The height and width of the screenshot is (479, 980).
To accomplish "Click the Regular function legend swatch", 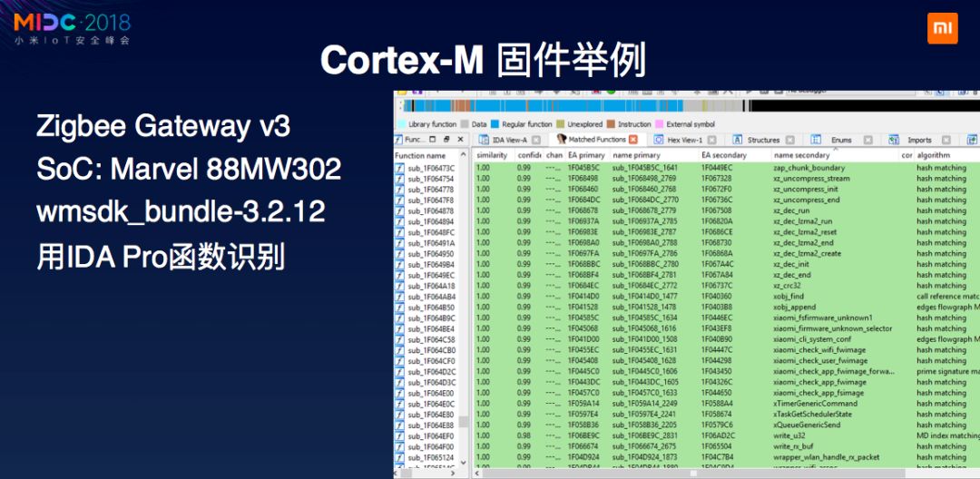I will 495,123.
